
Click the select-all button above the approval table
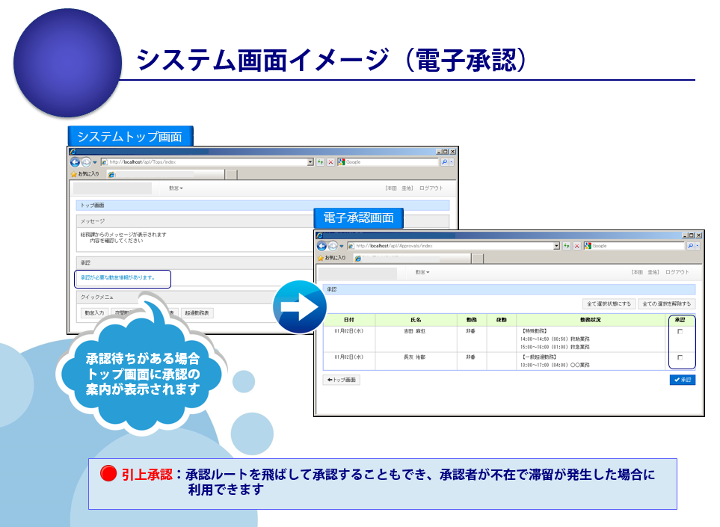point(609,304)
